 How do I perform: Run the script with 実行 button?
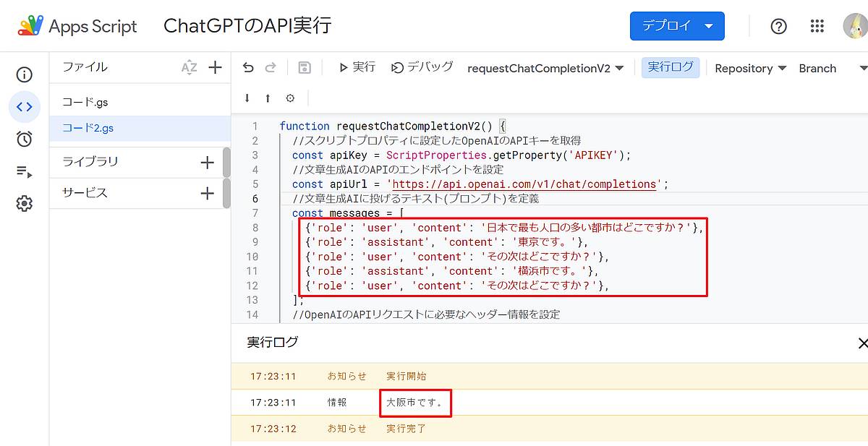click(x=357, y=67)
